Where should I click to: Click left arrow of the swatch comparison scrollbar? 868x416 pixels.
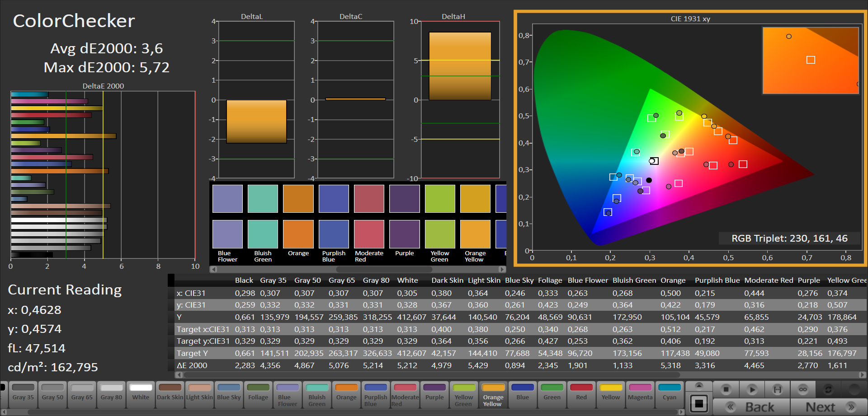pyautogui.click(x=213, y=269)
